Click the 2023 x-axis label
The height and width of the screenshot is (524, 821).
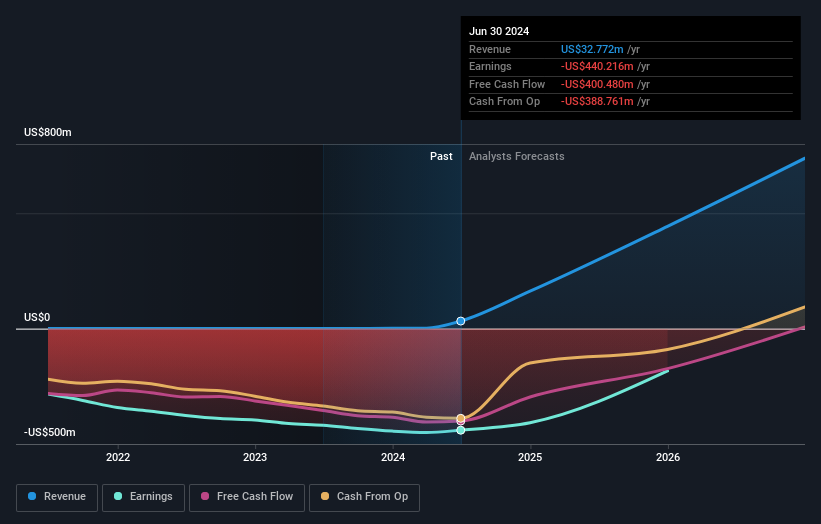(255, 458)
